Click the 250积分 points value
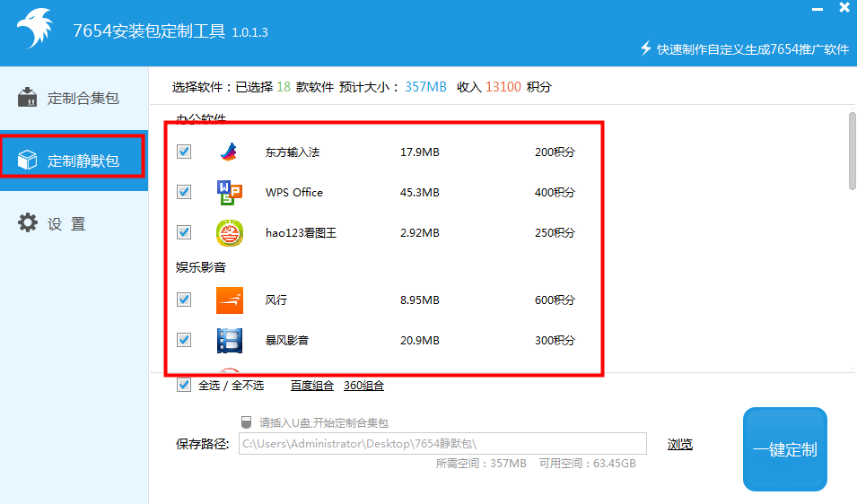 555,233
